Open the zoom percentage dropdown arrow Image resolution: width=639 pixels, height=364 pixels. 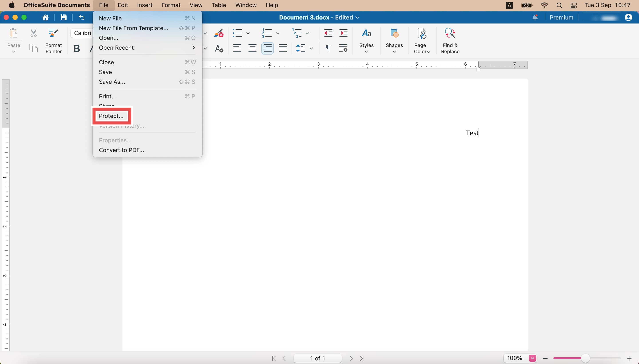(x=532, y=358)
